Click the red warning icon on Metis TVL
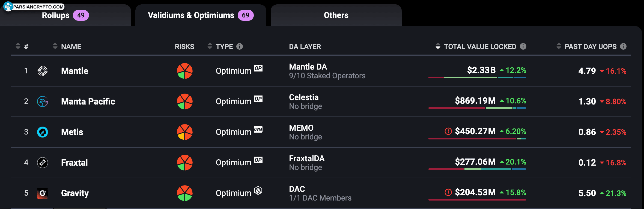Screen dimensions: 644x209 (x=448, y=131)
